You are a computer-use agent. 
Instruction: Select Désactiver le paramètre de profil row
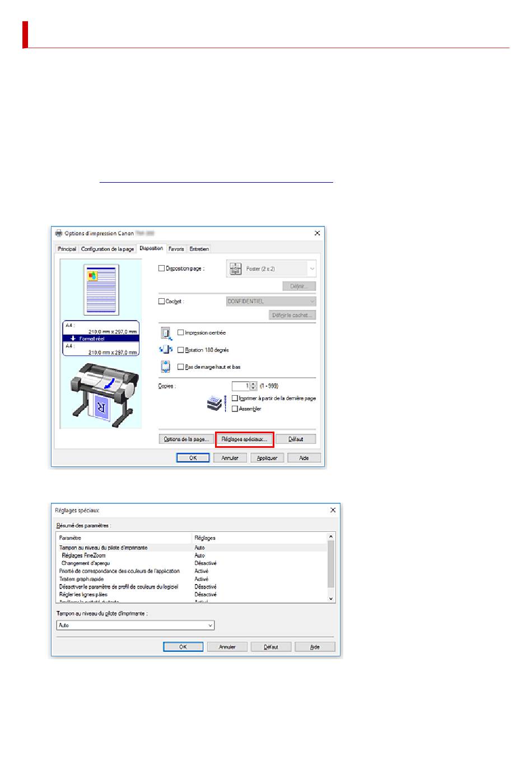pyautogui.click(x=192, y=587)
